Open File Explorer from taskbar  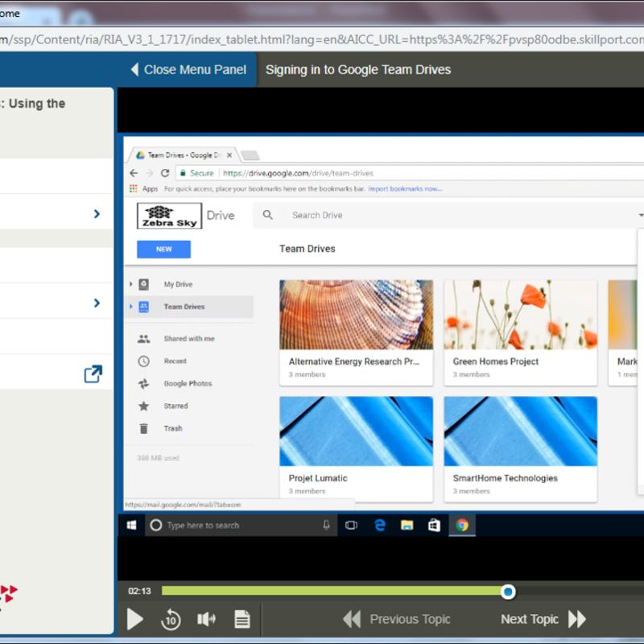pos(407,526)
